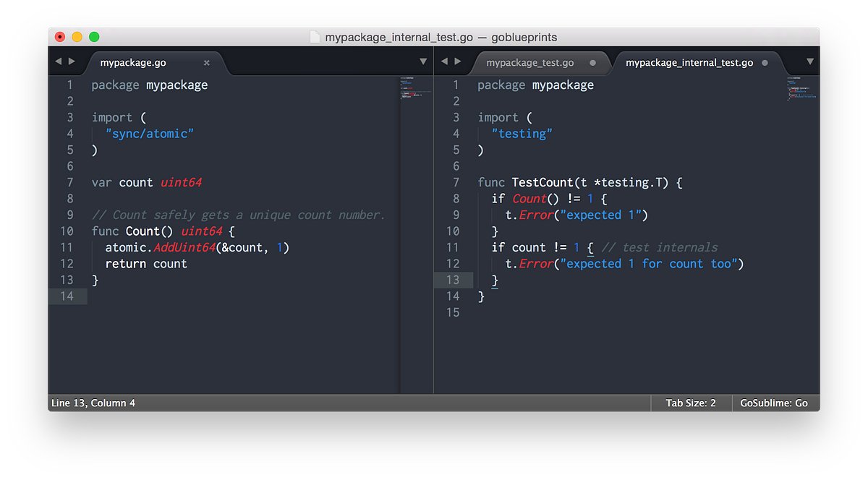Open the tab overflow dropdown in the left pane
The image size is (868, 480).
point(423,61)
